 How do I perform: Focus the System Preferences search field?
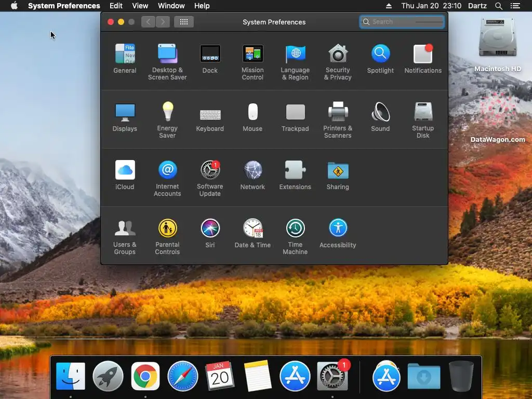pyautogui.click(x=402, y=22)
